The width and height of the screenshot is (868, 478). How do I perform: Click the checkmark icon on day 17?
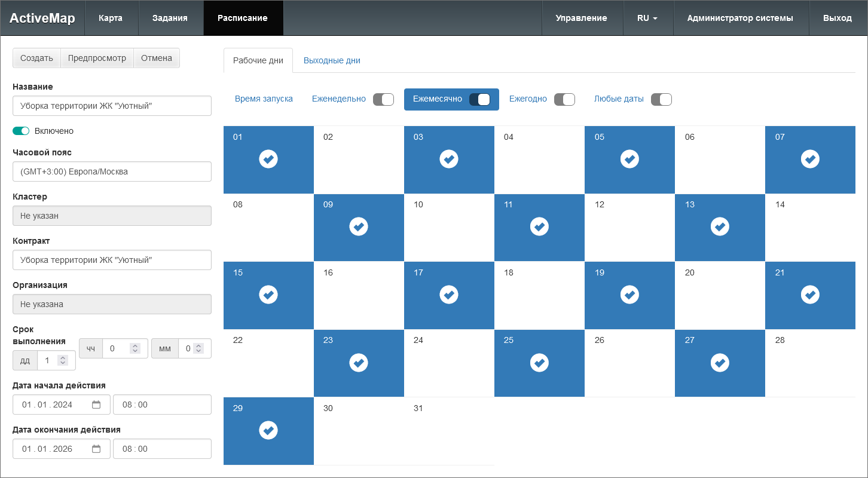click(x=449, y=295)
